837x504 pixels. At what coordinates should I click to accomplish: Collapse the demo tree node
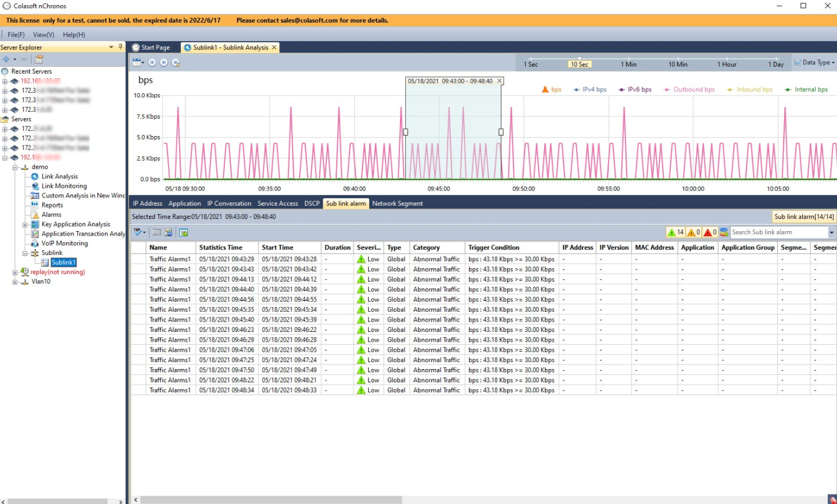coord(15,167)
